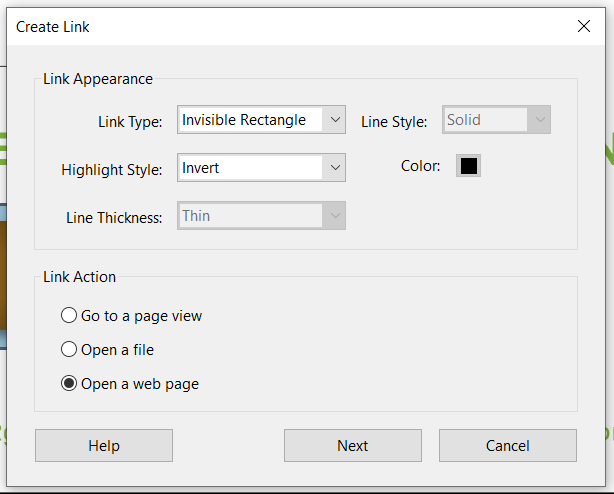Click the Line Thickness label
This screenshot has height=494, width=614.
point(114,218)
